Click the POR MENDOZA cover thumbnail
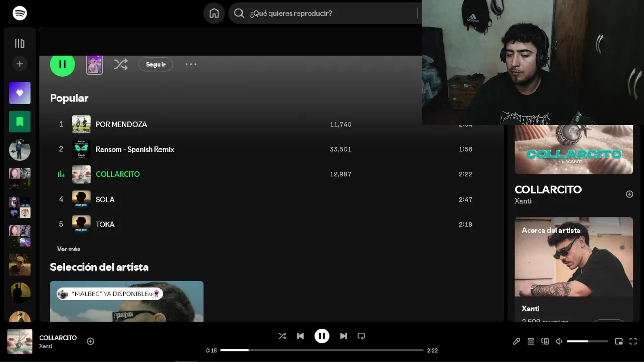The height and width of the screenshot is (362, 644). [x=82, y=124]
